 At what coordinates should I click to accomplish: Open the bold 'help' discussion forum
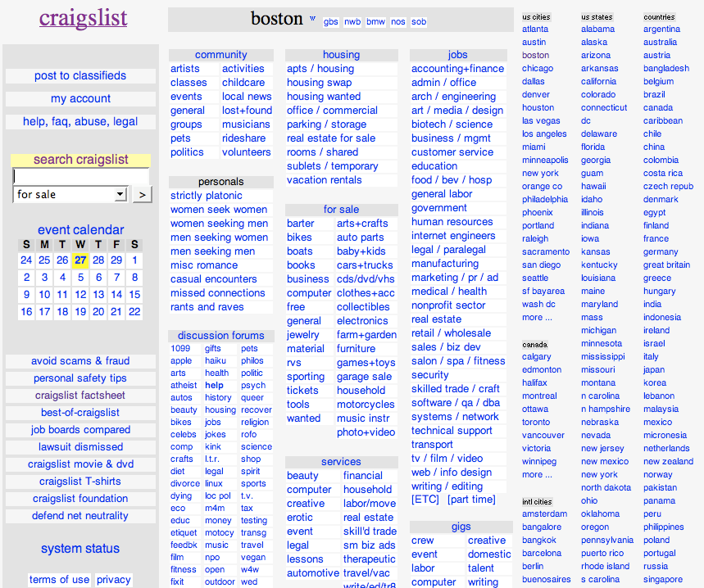(214, 385)
